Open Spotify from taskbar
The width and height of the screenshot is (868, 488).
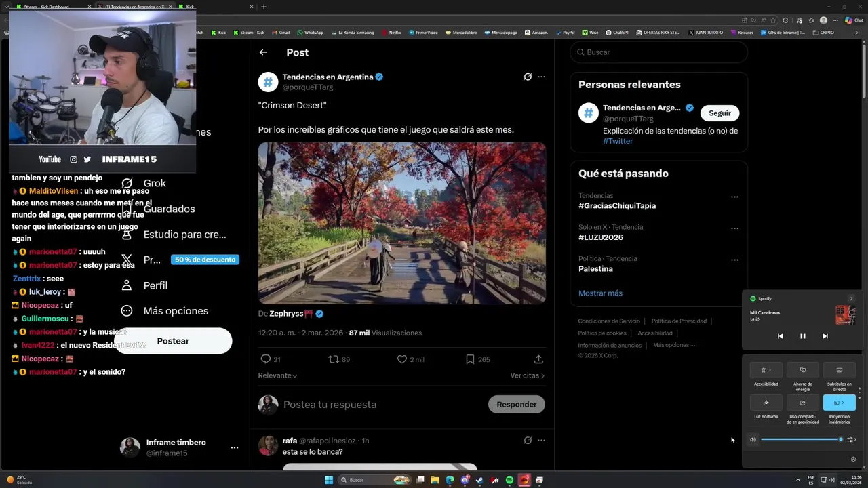509,480
